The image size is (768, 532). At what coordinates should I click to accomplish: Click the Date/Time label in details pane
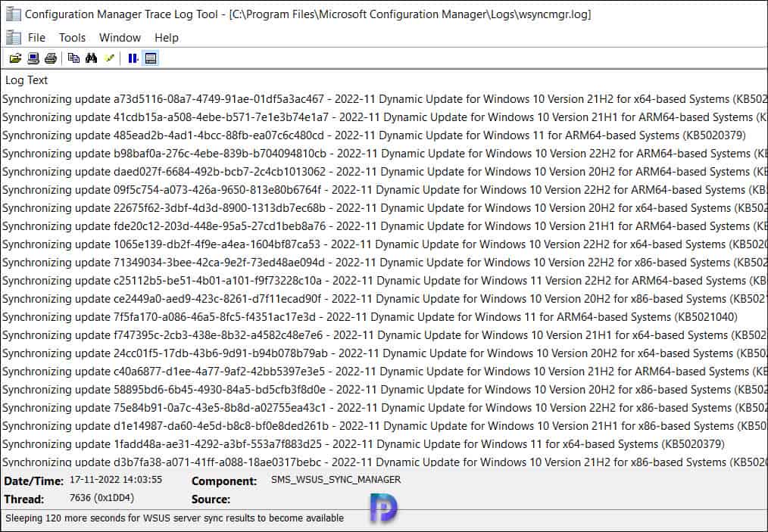click(x=34, y=481)
